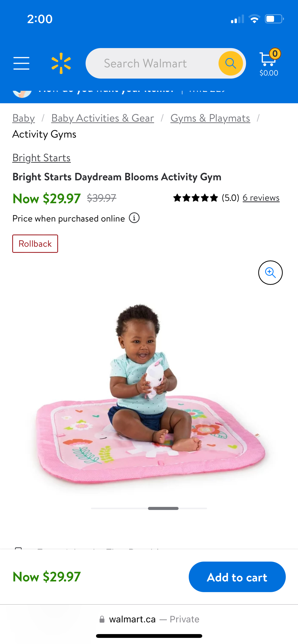Open the hamburger navigation menu
Viewport: 298px width, 644px height.
pos(21,63)
